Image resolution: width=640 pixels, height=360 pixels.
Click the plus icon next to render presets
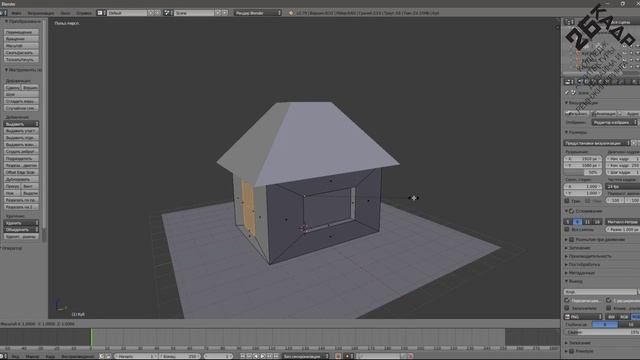tap(634, 143)
